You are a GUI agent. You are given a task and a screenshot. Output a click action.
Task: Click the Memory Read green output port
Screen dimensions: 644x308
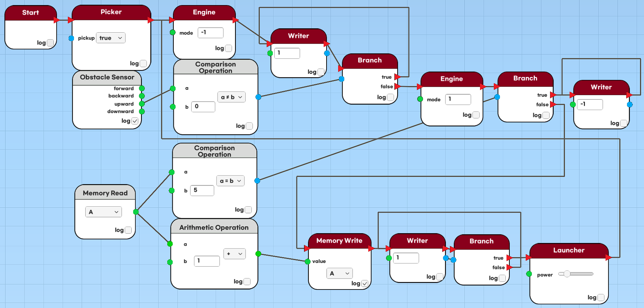pyautogui.click(x=136, y=212)
